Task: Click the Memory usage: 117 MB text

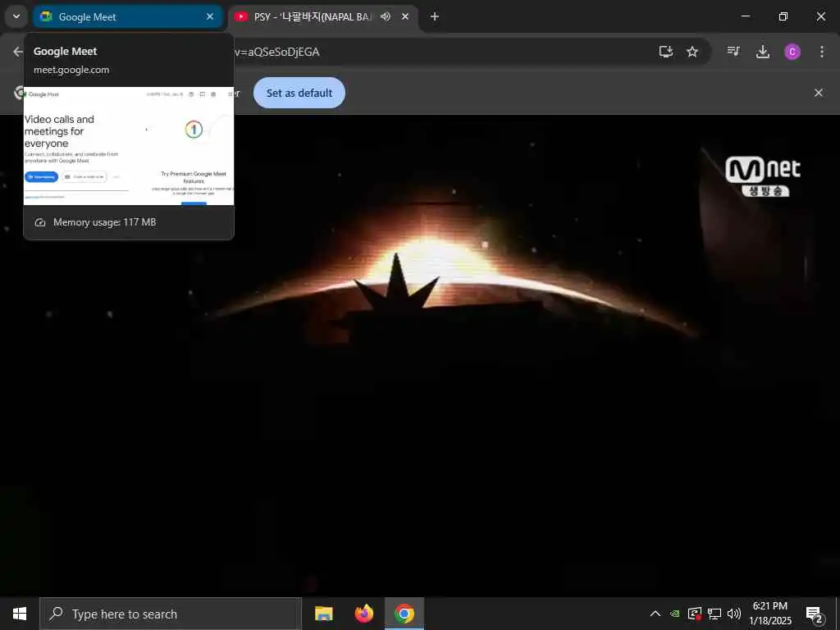Action: [x=104, y=221]
